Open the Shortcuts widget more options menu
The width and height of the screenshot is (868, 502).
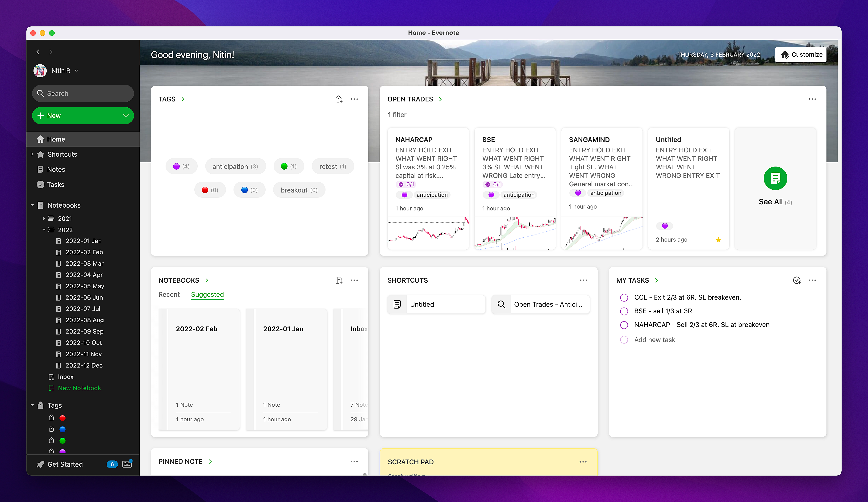click(x=583, y=280)
